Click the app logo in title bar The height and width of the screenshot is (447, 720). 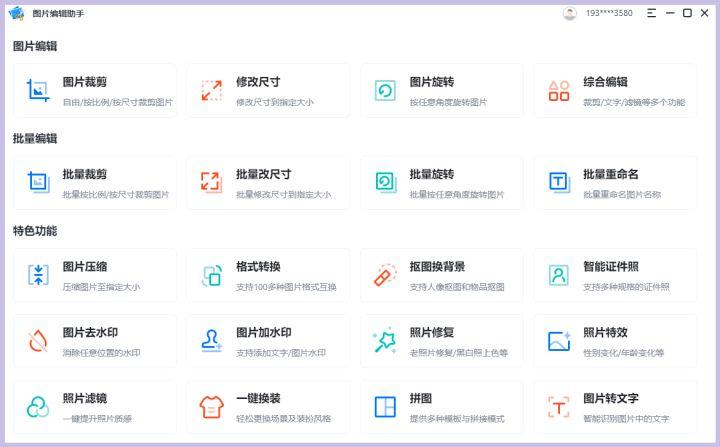pos(17,13)
